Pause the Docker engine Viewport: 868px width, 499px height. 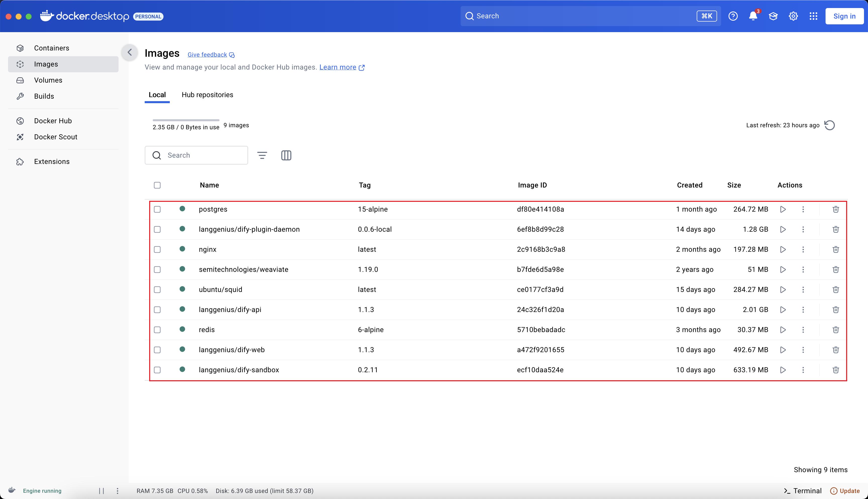(101, 491)
